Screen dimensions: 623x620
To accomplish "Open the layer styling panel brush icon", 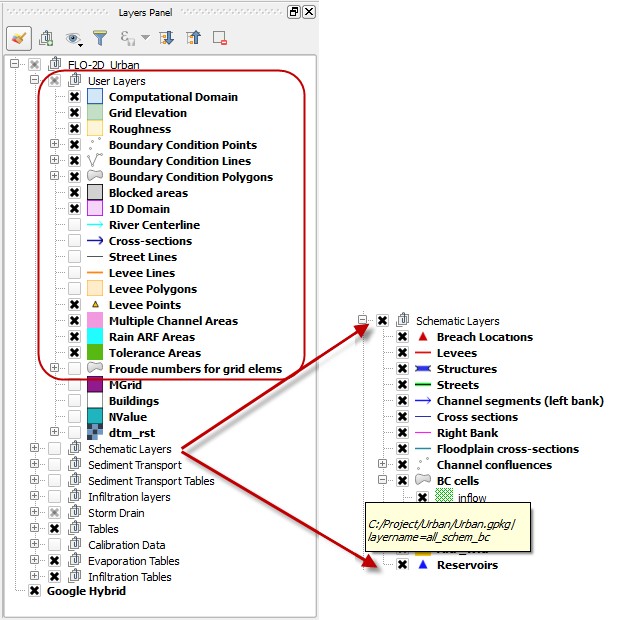I will click(x=19, y=38).
